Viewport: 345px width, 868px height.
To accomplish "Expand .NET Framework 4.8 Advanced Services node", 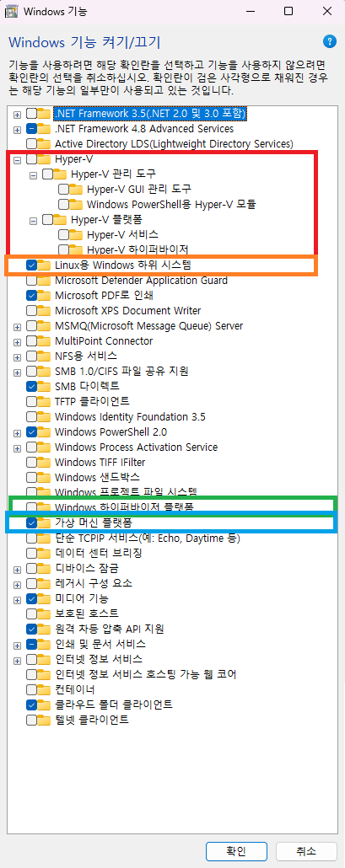I will coord(17,130).
